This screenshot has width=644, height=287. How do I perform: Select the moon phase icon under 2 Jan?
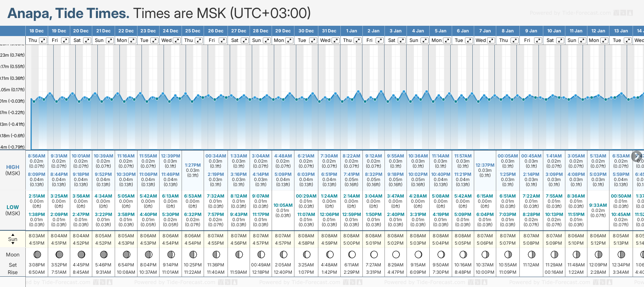pyautogui.click(x=374, y=254)
